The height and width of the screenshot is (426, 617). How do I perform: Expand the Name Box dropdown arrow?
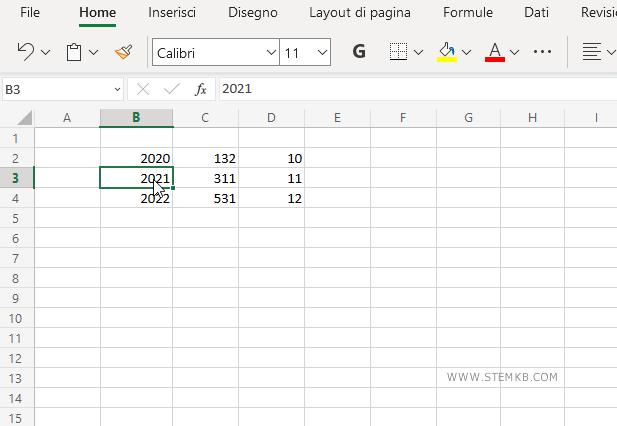click(116, 89)
